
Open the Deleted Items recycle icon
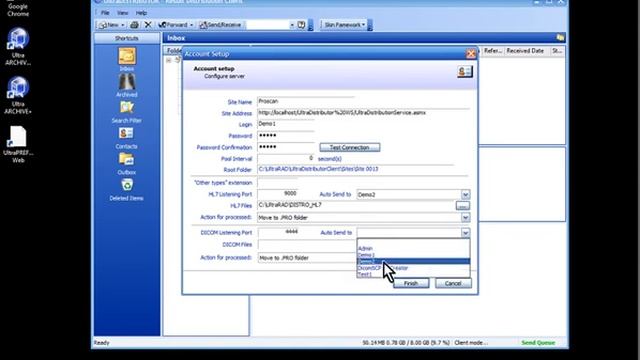click(x=127, y=185)
